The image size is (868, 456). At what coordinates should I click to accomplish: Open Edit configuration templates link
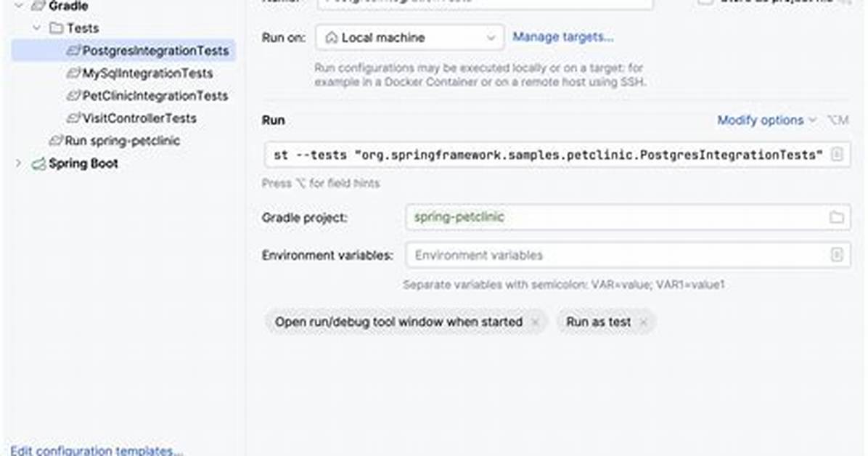(x=97, y=450)
